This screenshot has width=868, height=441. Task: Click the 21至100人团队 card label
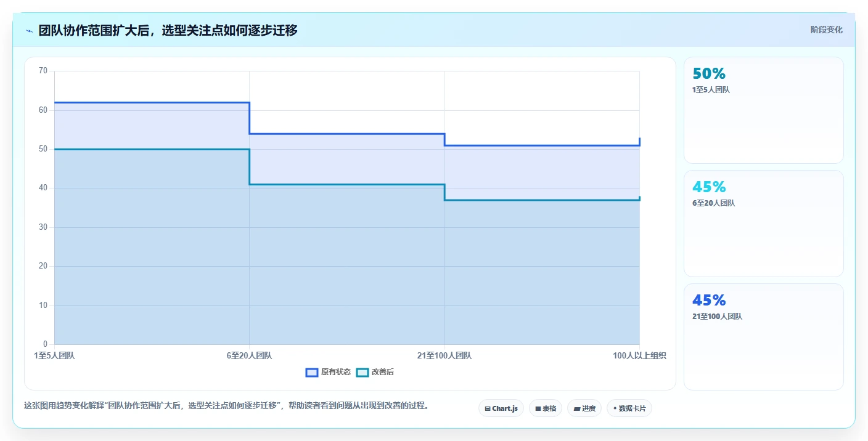coord(717,317)
